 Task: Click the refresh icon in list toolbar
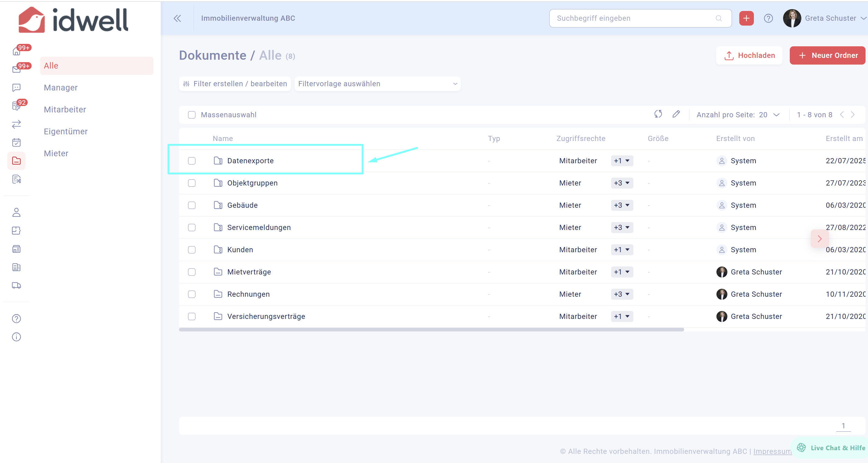[x=658, y=114]
